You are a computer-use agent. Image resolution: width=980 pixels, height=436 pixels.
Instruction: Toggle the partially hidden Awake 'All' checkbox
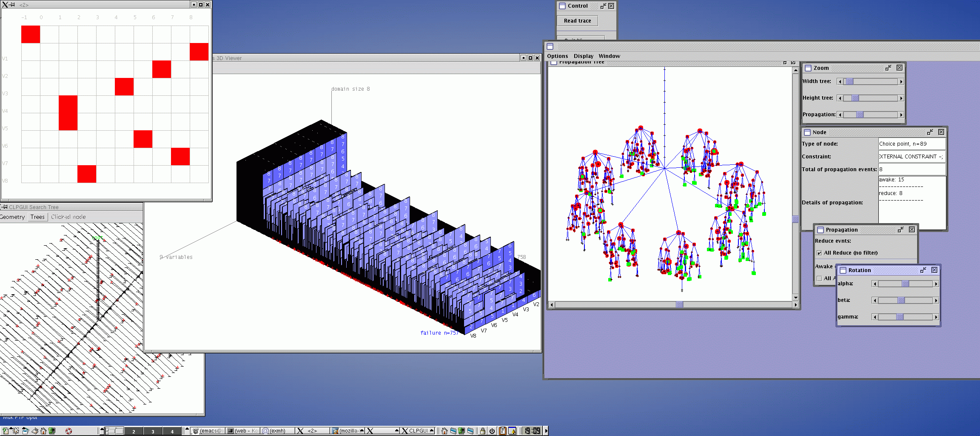tap(819, 278)
